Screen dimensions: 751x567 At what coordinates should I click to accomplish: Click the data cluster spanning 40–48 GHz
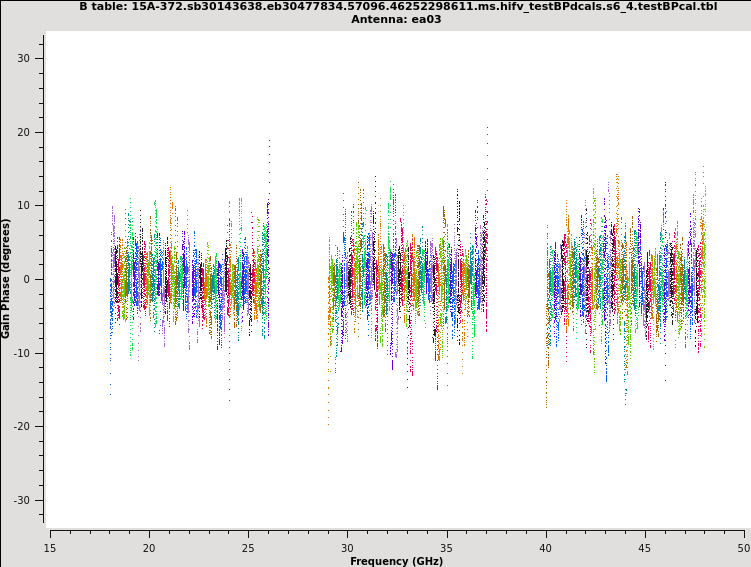[626, 279]
